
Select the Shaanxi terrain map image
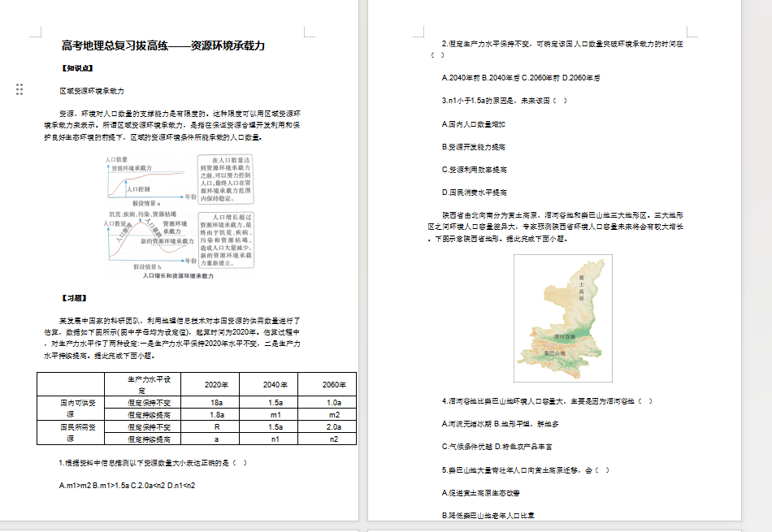(563, 318)
